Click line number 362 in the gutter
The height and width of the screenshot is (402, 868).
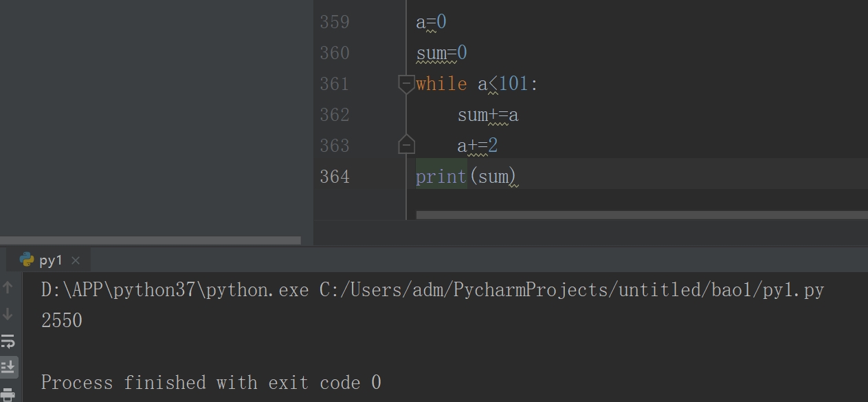pos(335,115)
